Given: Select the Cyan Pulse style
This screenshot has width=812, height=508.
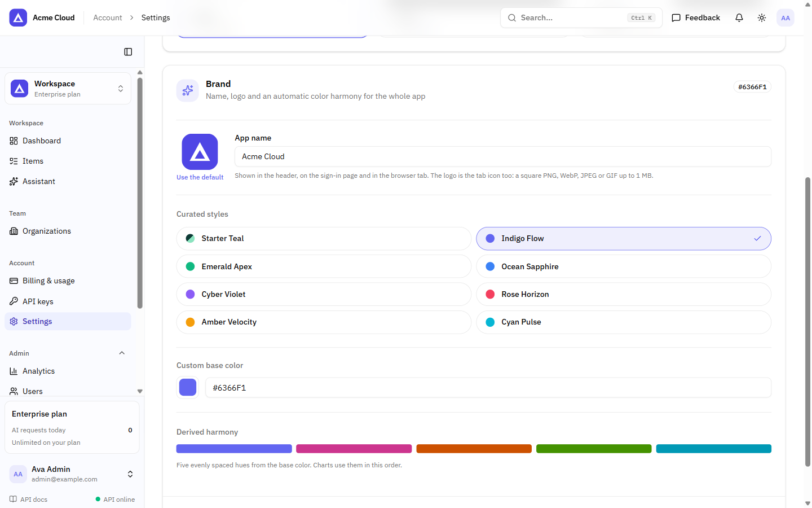Looking at the screenshot, I should [x=624, y=322].
